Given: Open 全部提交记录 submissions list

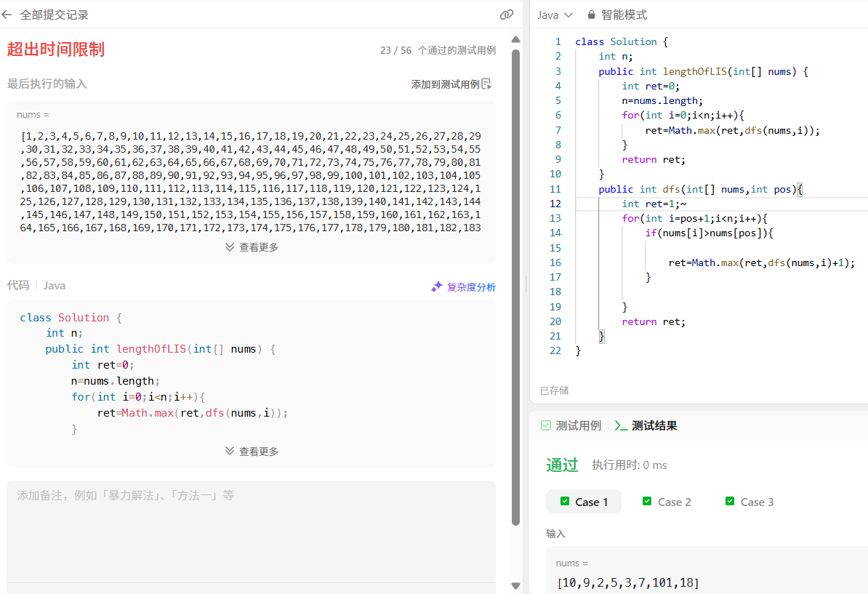Looking at the screenshot, I should 55,15.
